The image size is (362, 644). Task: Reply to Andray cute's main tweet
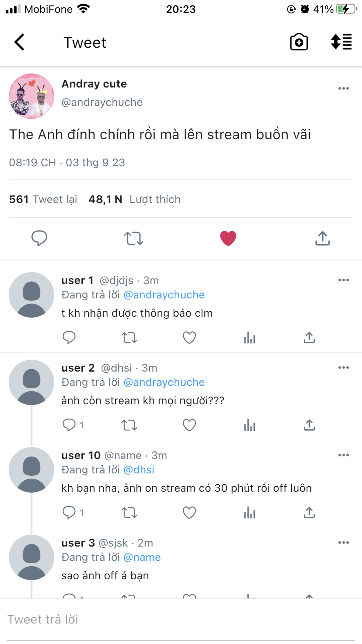39,238
